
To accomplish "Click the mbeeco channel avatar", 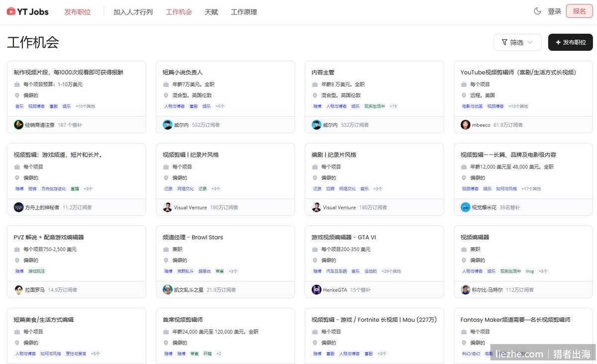I will coord(466,125).
